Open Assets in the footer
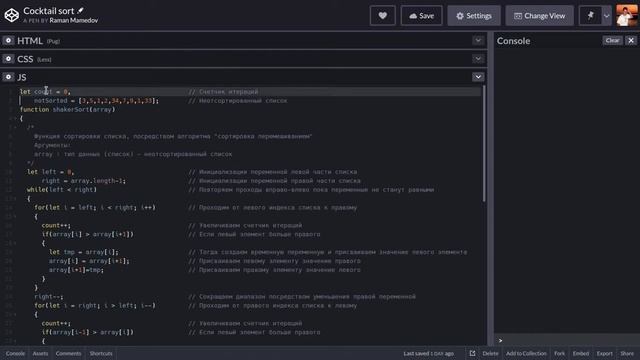Image resolution: width=640 pixels, height=360 pixels. (x=40, y=353)
